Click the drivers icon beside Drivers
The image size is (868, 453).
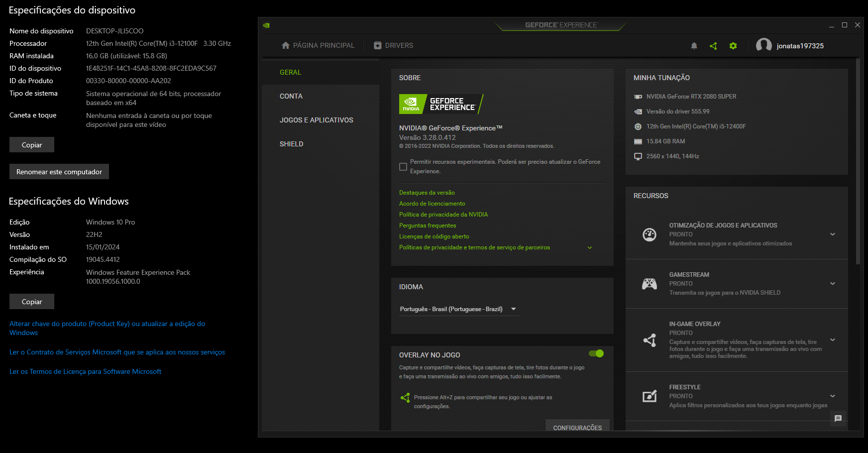point(378,45)
